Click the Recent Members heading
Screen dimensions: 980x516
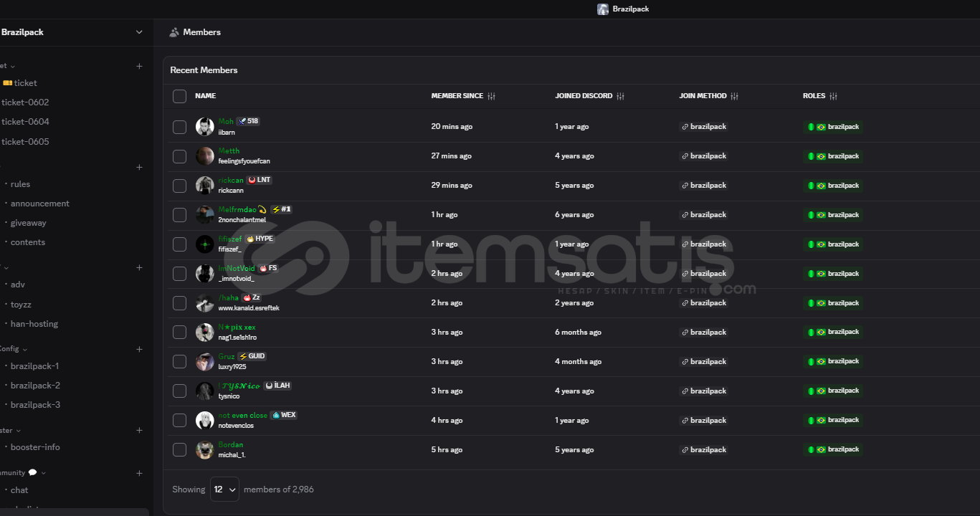[204, 70]
